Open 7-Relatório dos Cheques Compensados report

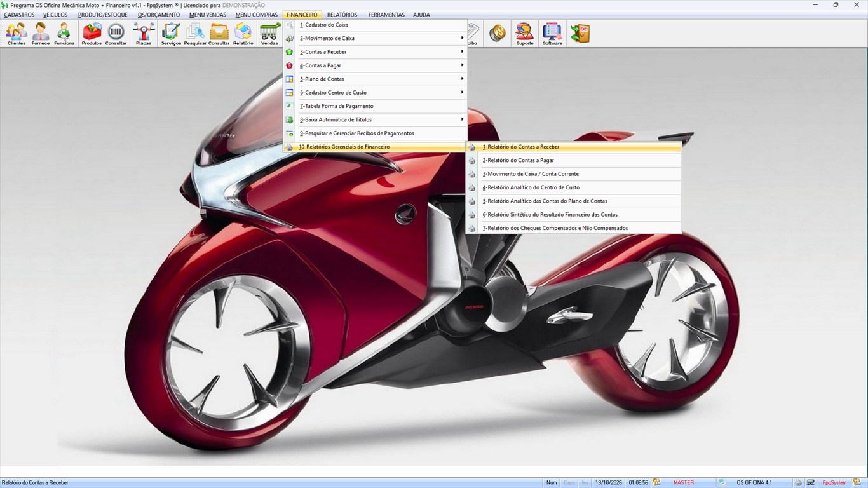[x=573, y=228]
